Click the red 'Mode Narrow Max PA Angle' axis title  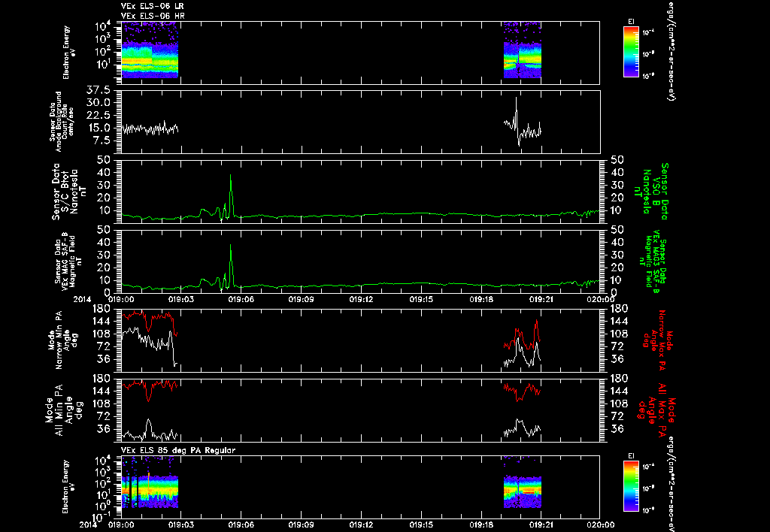(x=657, y=340)
